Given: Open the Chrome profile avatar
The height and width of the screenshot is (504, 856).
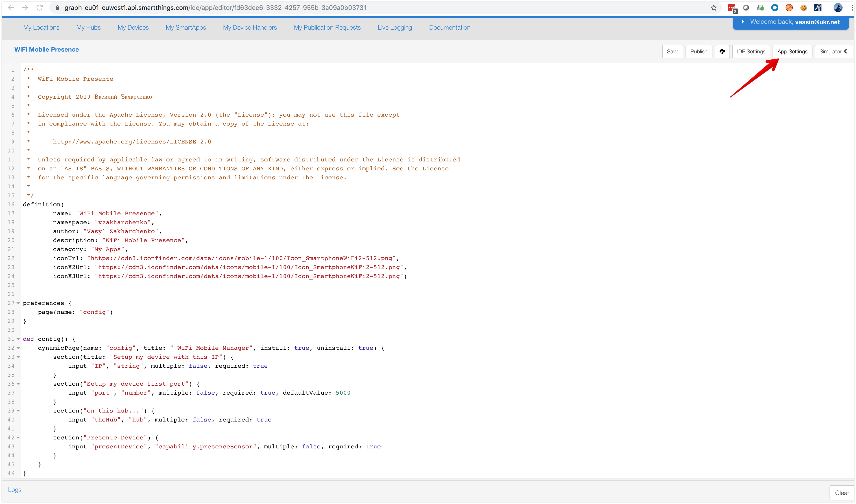Looking at the screenshot, I should pos(838,8).
